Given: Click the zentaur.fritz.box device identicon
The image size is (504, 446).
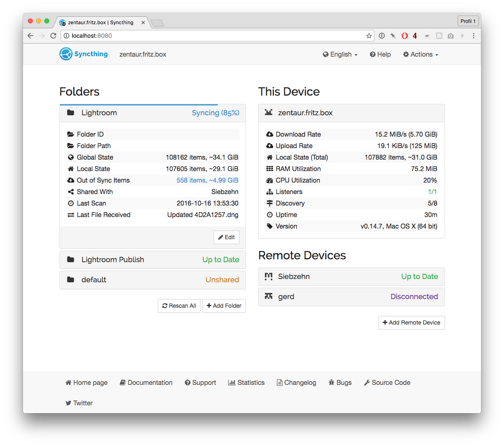Looking at the screenshot, I should [269, 112].
